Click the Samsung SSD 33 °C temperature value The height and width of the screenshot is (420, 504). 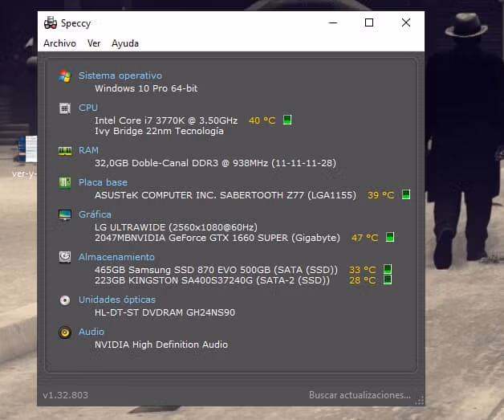click(x=362, y=270)
